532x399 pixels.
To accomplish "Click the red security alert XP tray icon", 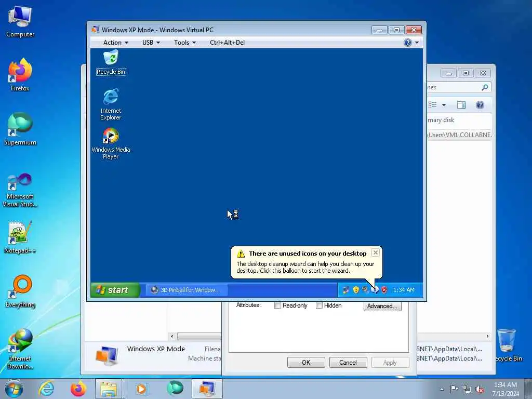I will [x=384, y=290].
